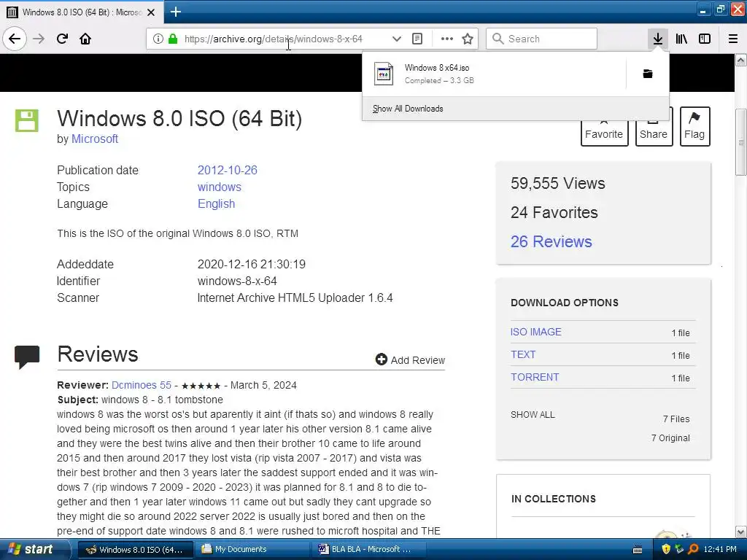Open page actions three-dot menu

pos(447,39)
